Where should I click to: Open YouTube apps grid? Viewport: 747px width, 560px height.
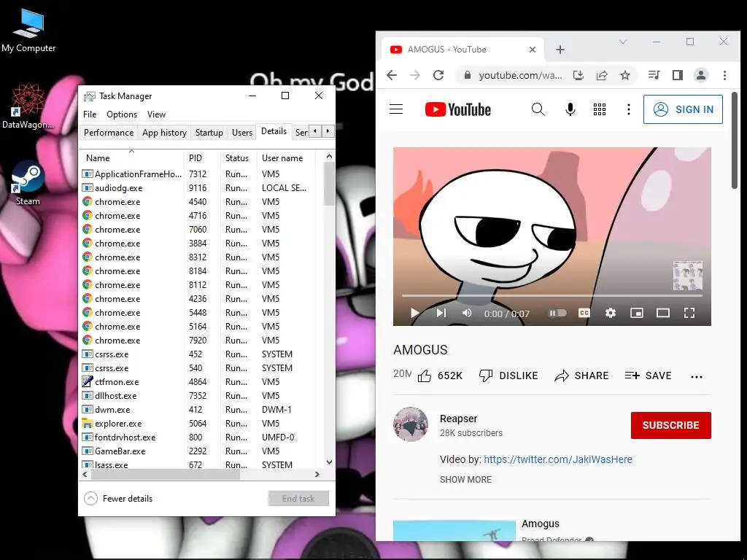pyautogui.click(x=600, y=109)
